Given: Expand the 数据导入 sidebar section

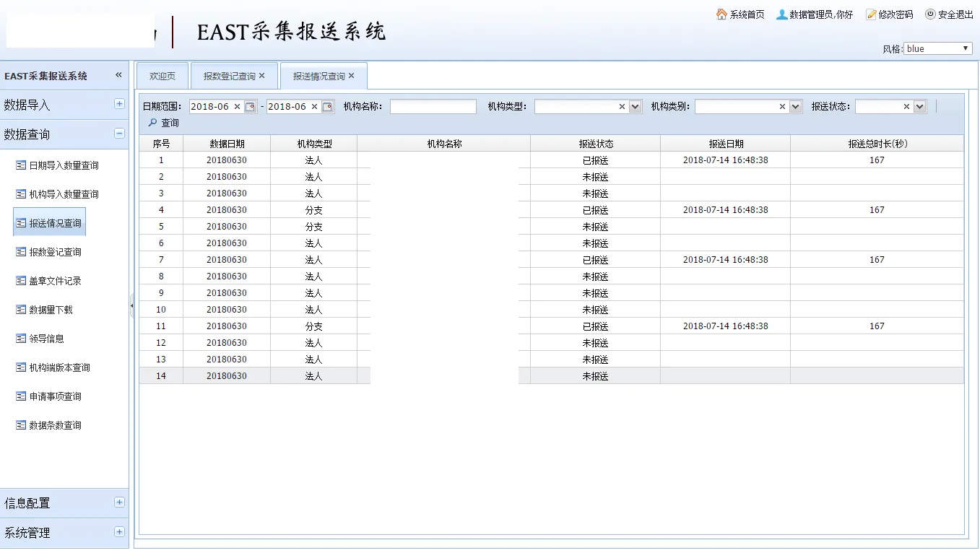Looking at the screenshot, I should (119, 104).
